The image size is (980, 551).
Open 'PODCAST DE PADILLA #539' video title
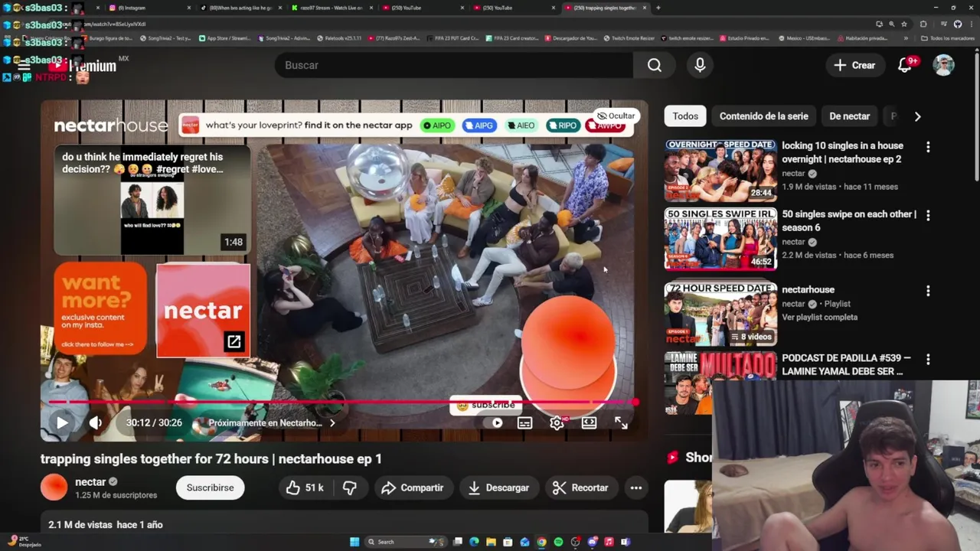tap(846, 364)
